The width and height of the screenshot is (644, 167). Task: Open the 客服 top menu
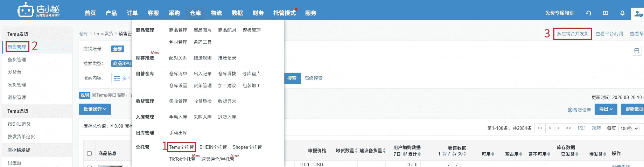click(153, 13)
